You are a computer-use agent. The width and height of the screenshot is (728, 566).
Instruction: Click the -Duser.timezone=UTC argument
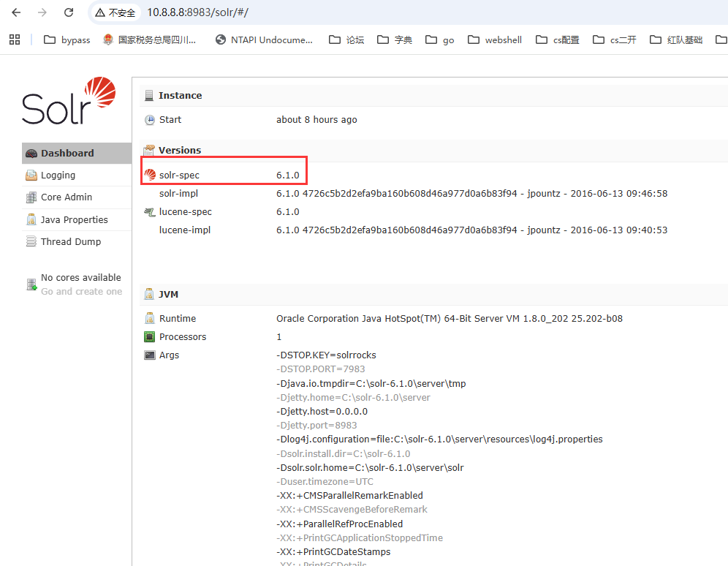tap(325, 481)
